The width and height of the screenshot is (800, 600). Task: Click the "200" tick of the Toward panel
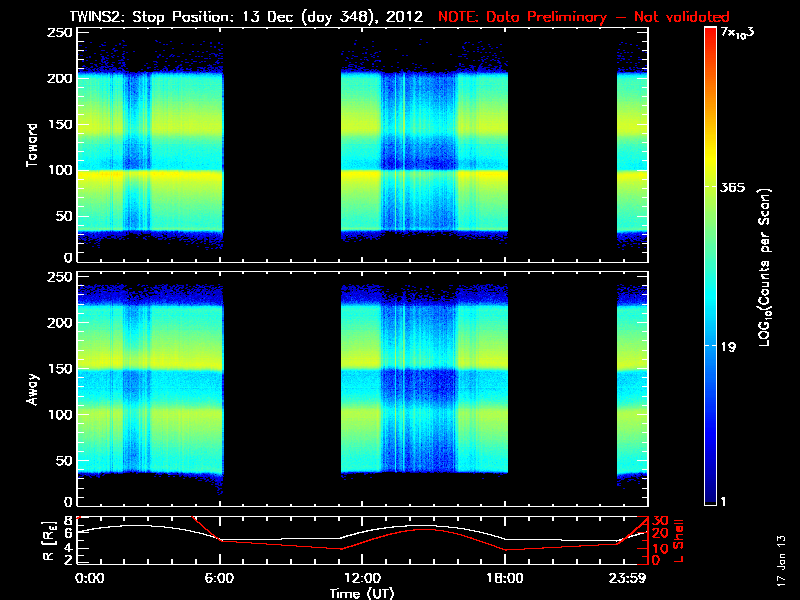click(x=60, y=79)
